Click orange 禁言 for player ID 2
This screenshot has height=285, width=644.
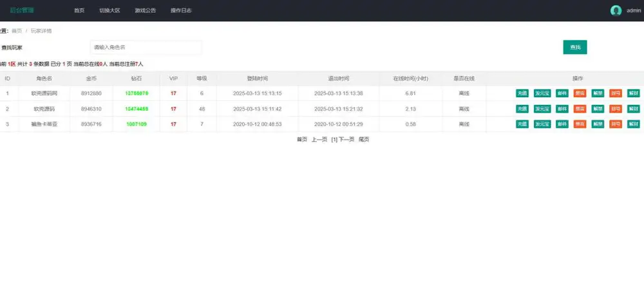point(580,109)
